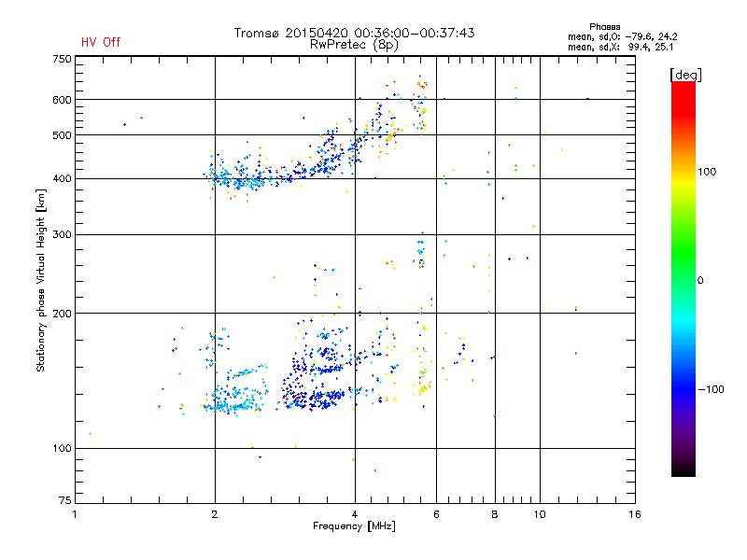Select the Tromsø 20150420 date title
747x560 pixels.
tap(355, 33)
